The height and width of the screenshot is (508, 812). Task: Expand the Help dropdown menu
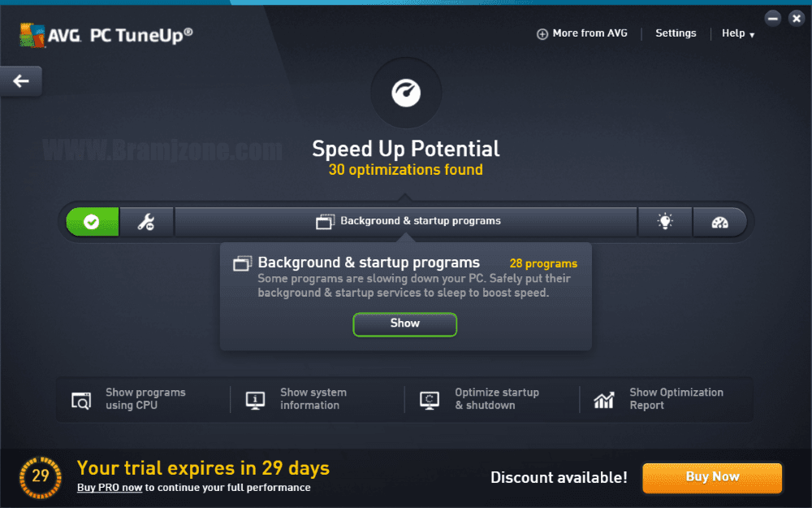pyautogui.click(x=738, y=33)
